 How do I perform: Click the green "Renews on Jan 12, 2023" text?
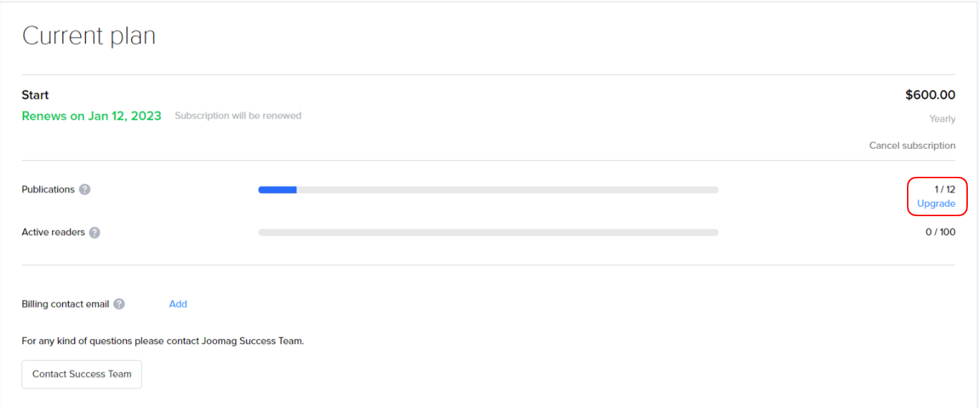pyautogui.click(x=92, y=116)
